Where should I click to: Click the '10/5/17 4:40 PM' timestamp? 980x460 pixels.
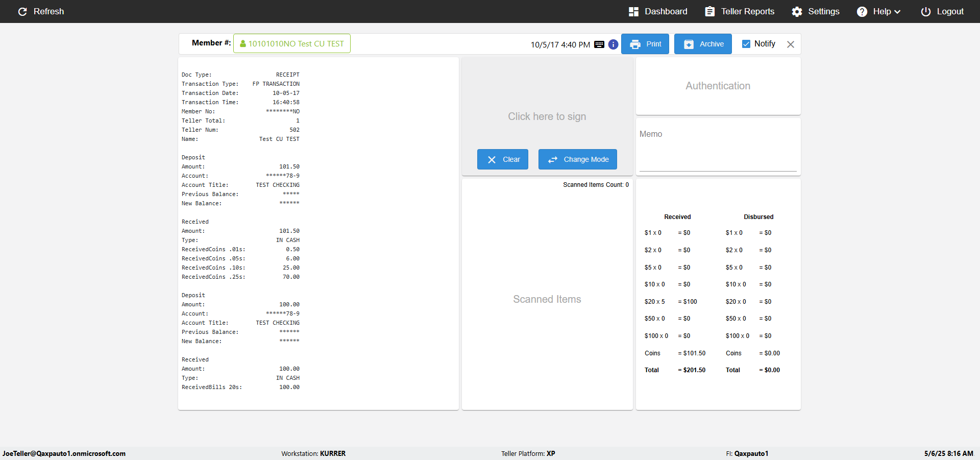[x=560, y=44]
